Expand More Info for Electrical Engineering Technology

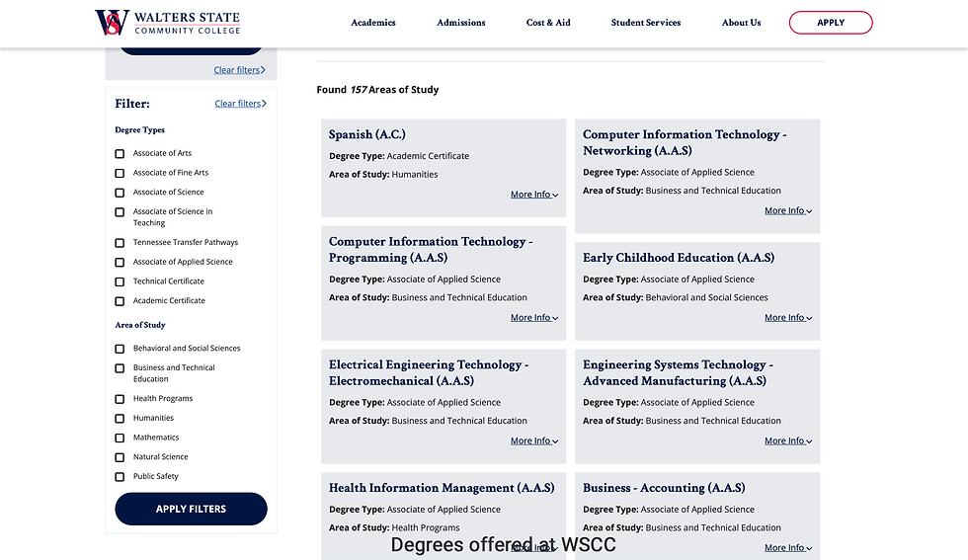[x=534, y=440]
